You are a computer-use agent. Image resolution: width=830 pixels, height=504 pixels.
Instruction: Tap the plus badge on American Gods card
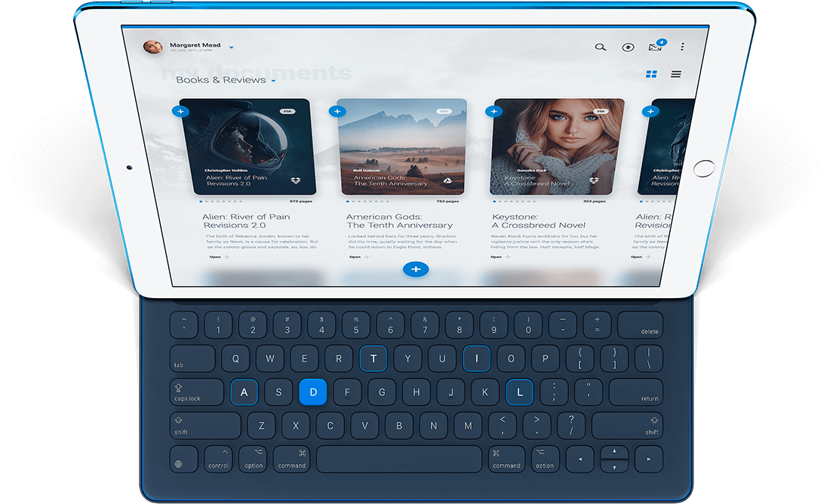point(337,111)
